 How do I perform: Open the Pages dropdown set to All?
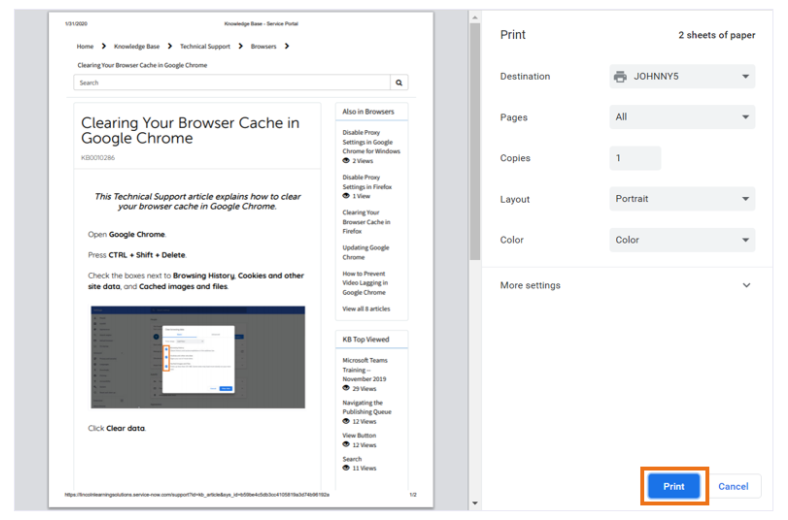point(682,117)
